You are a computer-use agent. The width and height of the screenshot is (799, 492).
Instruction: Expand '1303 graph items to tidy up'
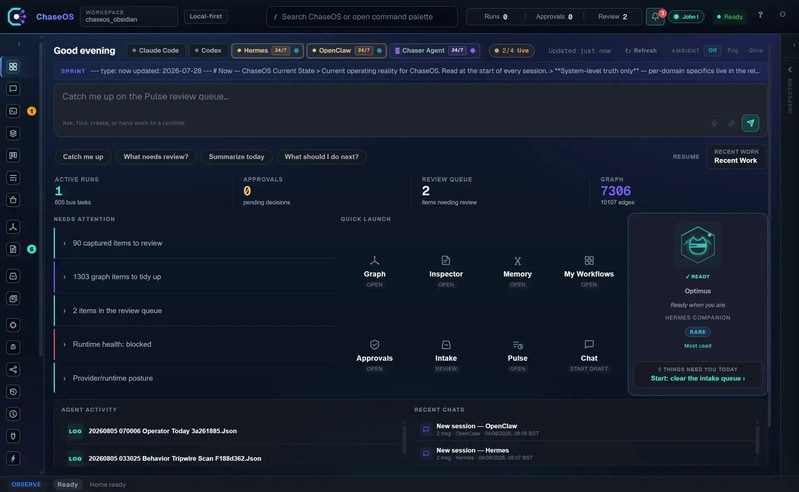(x=195, y=277)
